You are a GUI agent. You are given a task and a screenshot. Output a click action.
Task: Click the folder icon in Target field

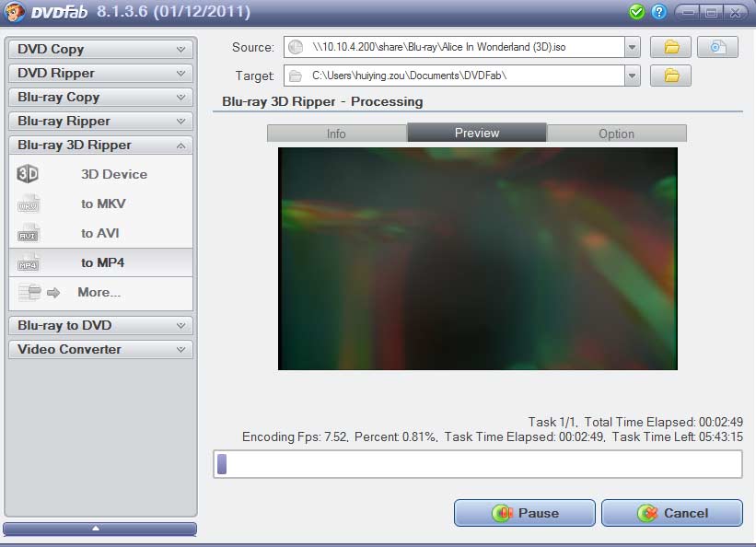(x=295, y=76)
